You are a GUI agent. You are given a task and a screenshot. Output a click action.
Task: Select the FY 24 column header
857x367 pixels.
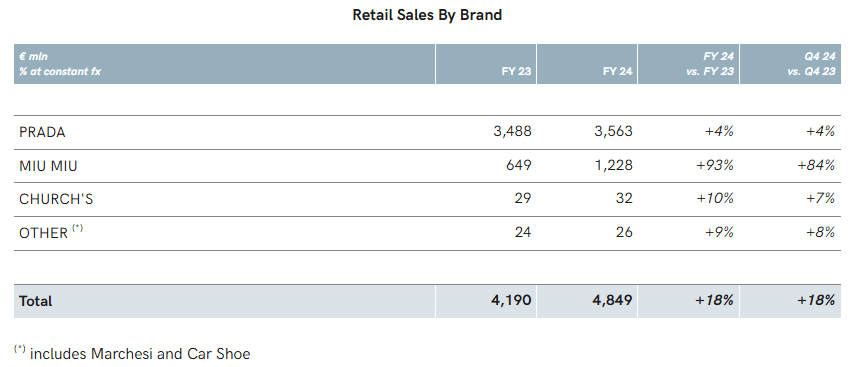(618, 71)
